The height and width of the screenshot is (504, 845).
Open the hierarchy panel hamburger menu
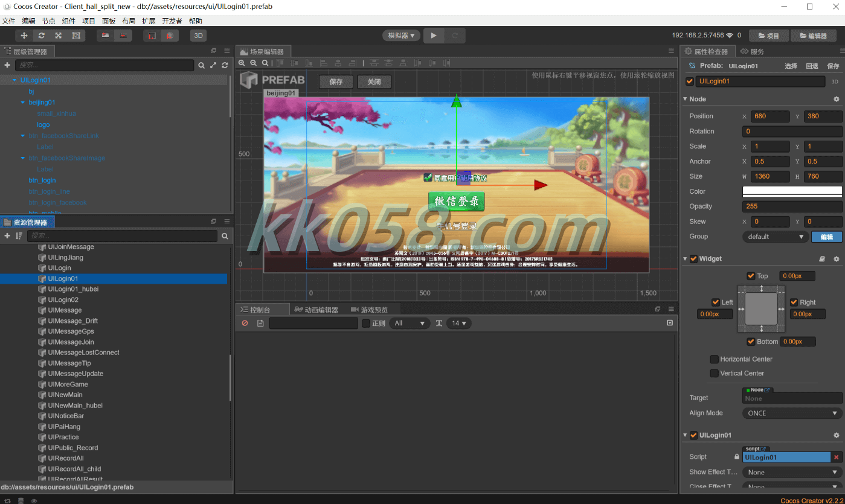tap(227, 51)
